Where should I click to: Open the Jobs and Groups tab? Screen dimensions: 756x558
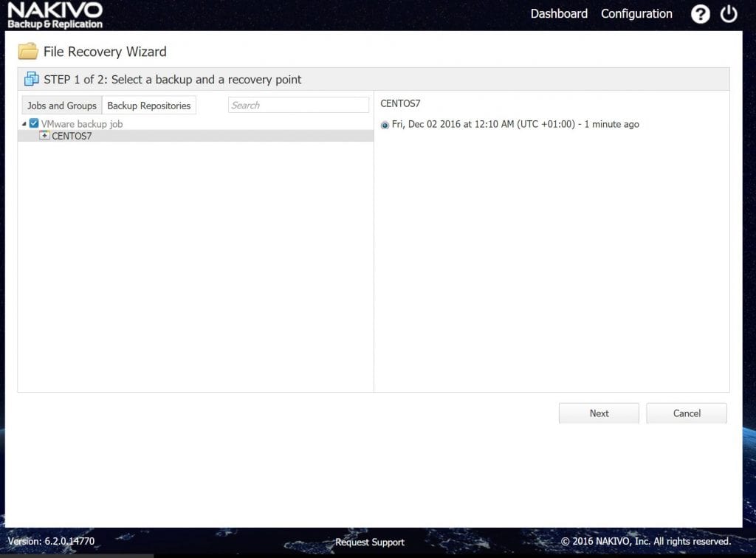pos(61,105)
